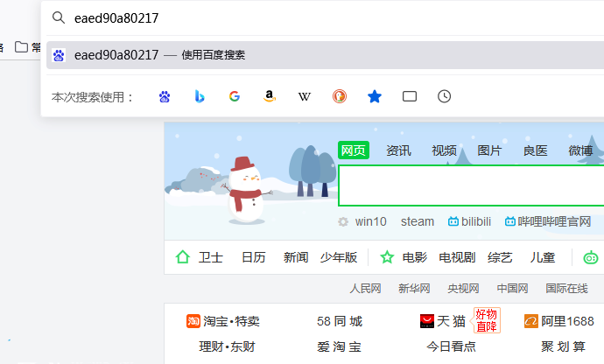604x364 pixels.
Task: Search this time with DuckDuckGo icon
Action: (x=340, y=96)
